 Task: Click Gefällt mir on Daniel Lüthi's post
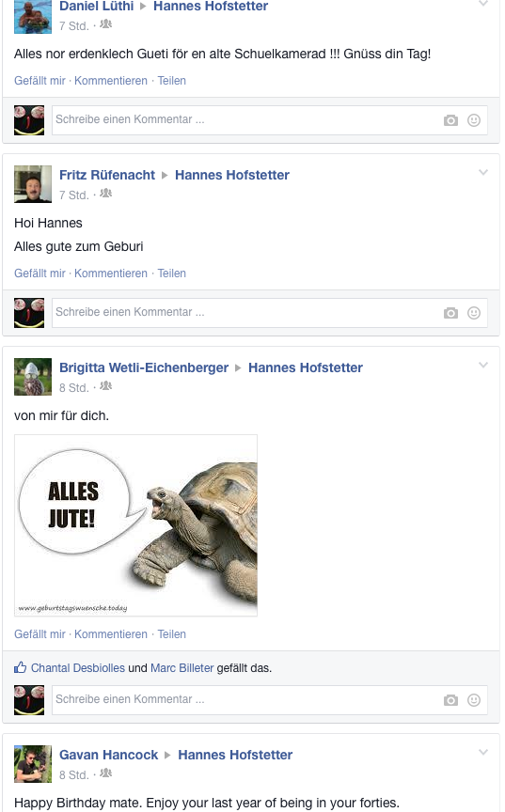[x=39, y=81]
